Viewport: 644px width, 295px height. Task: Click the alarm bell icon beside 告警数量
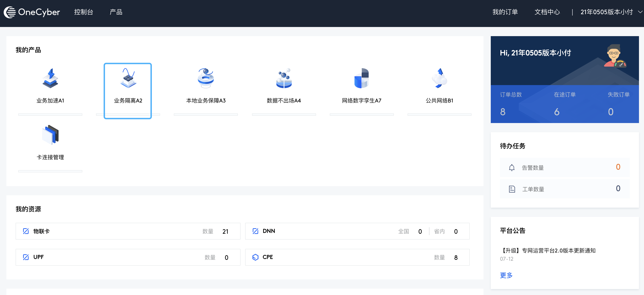pyautogui.click(x=512, y=167)
